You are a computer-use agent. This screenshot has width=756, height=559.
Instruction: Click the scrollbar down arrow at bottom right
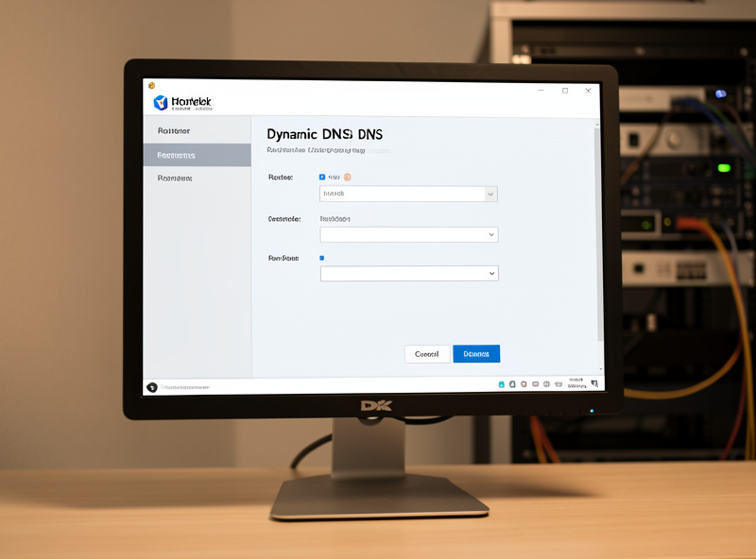coord(601,369)
